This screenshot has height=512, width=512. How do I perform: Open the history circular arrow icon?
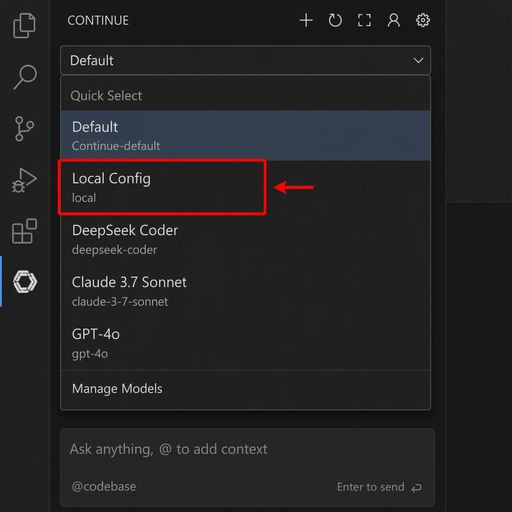(x=335, y=20)
